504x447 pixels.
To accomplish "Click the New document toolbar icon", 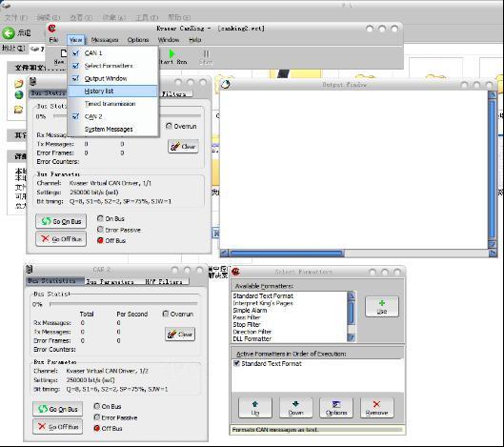I will coord(64,53).
